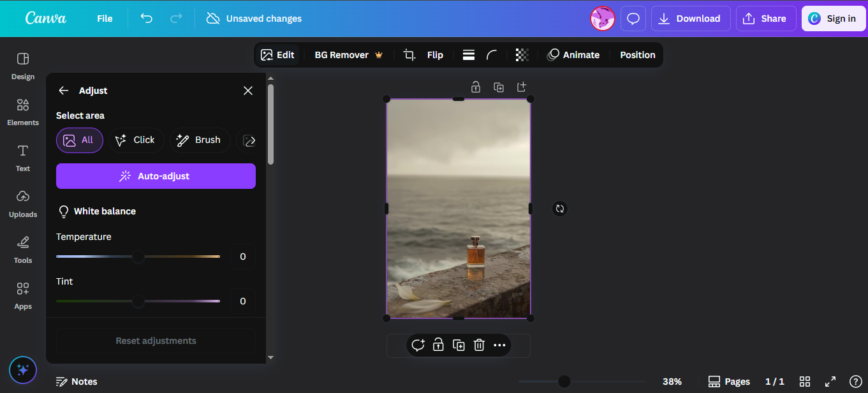Open the File menu

(x=105, y=19)
